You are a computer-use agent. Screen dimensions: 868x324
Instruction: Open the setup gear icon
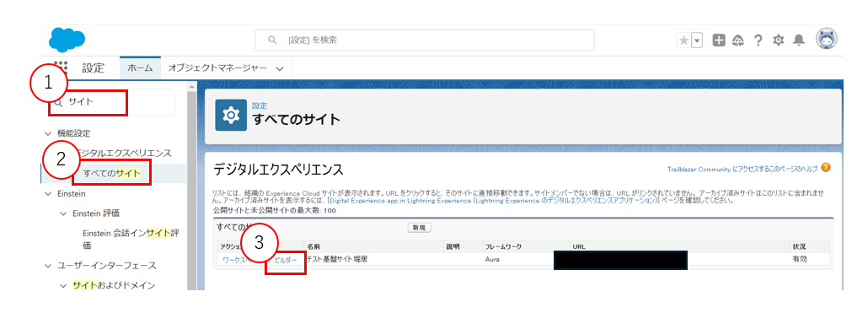(779, 40)
